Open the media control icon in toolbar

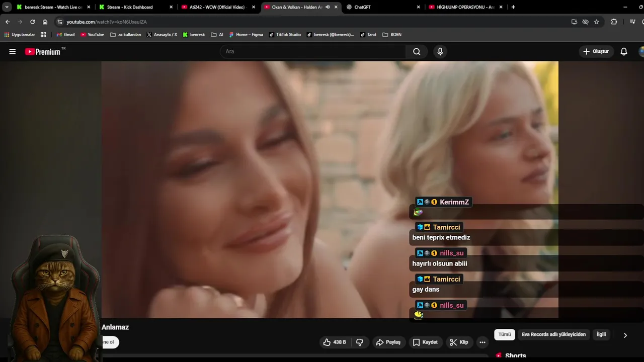(x=632, y=22)
